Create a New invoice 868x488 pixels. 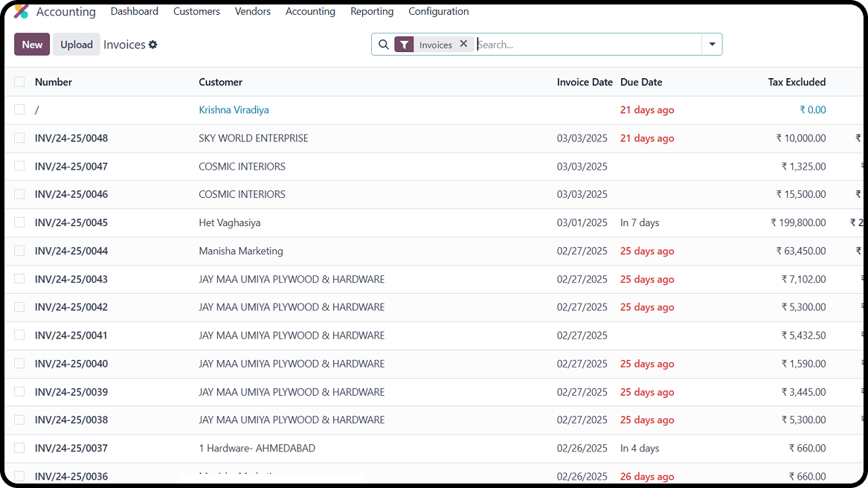32,45
